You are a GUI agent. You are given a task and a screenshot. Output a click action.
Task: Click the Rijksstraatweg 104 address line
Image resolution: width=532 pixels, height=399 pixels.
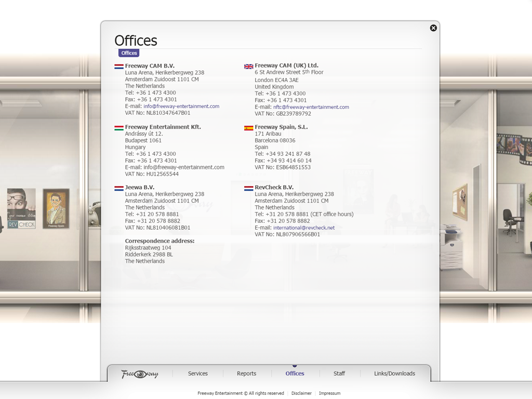(148, 248)
